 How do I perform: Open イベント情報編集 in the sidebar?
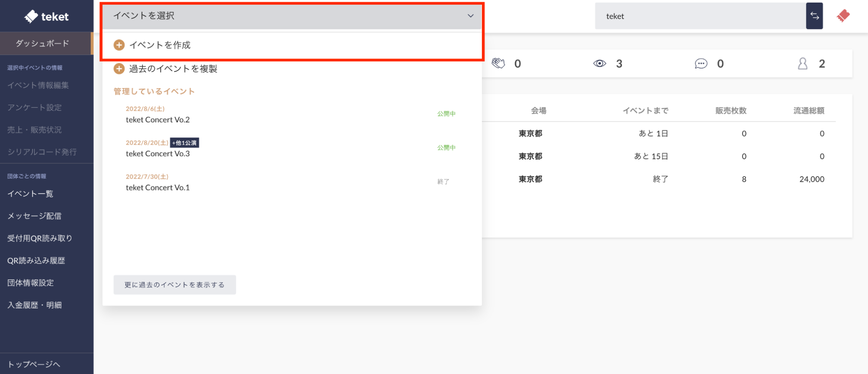pos(38,85)
